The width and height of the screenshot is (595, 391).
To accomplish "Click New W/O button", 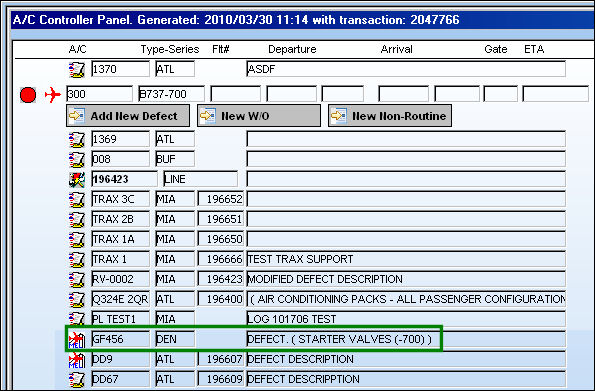I will pyautogui.click(x=259, y=116).
